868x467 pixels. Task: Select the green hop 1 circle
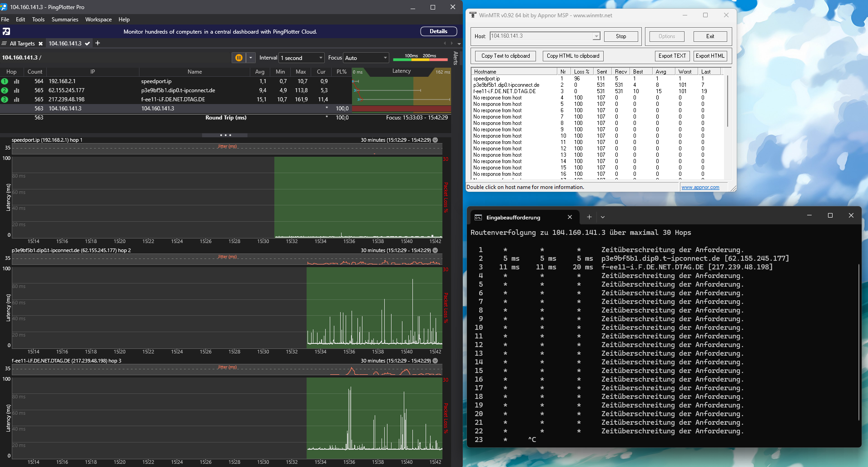(x=5, y=81)
